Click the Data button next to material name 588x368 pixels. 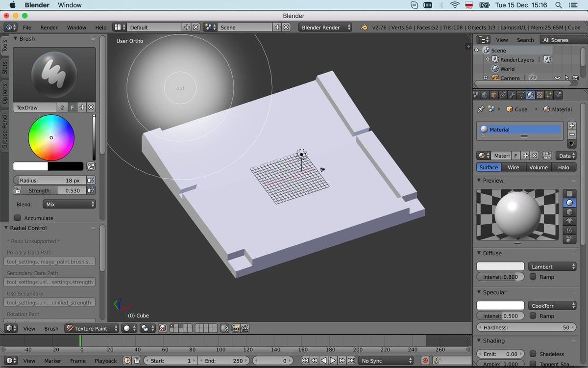point(565,156)
